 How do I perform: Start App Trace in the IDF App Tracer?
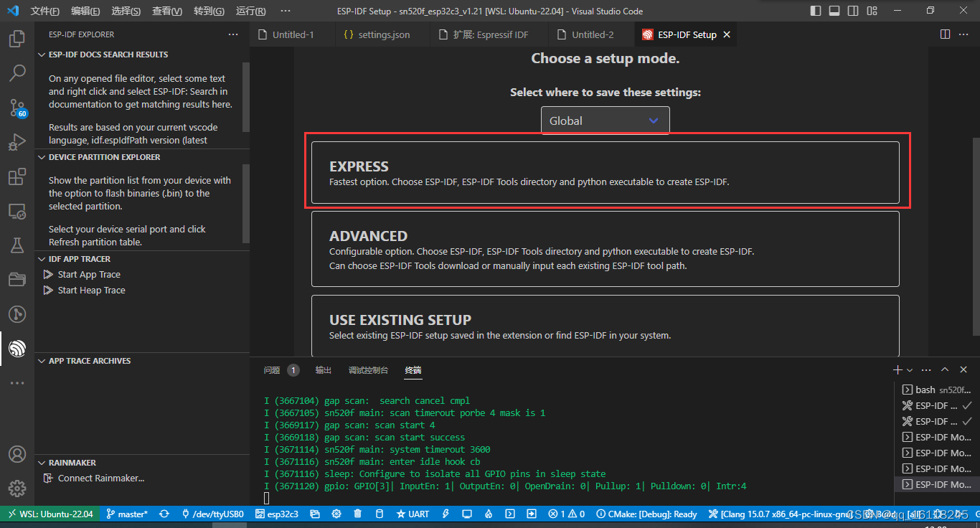pyautogui.click(x=89, y=275)
